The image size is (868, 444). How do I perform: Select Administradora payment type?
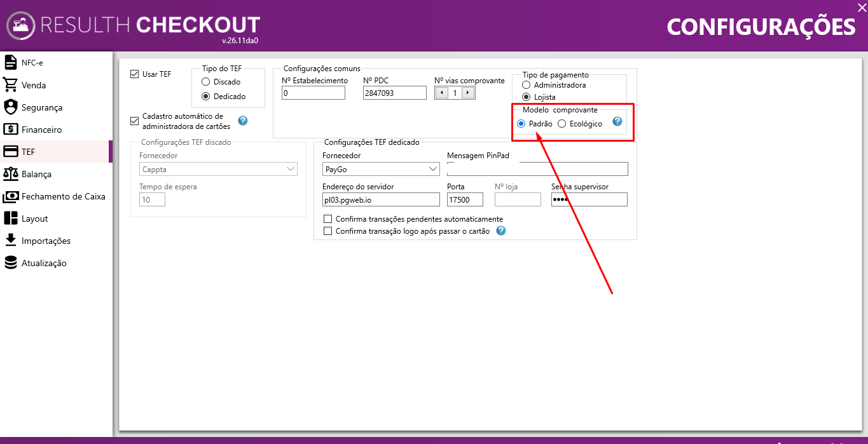pyautogui.click(x=526, y=84)
